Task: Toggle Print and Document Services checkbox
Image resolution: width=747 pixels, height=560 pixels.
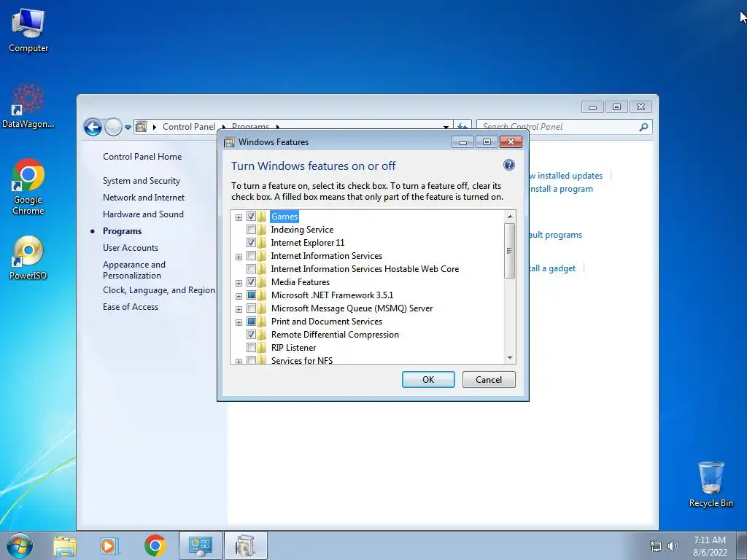Action: pos(251,321)
